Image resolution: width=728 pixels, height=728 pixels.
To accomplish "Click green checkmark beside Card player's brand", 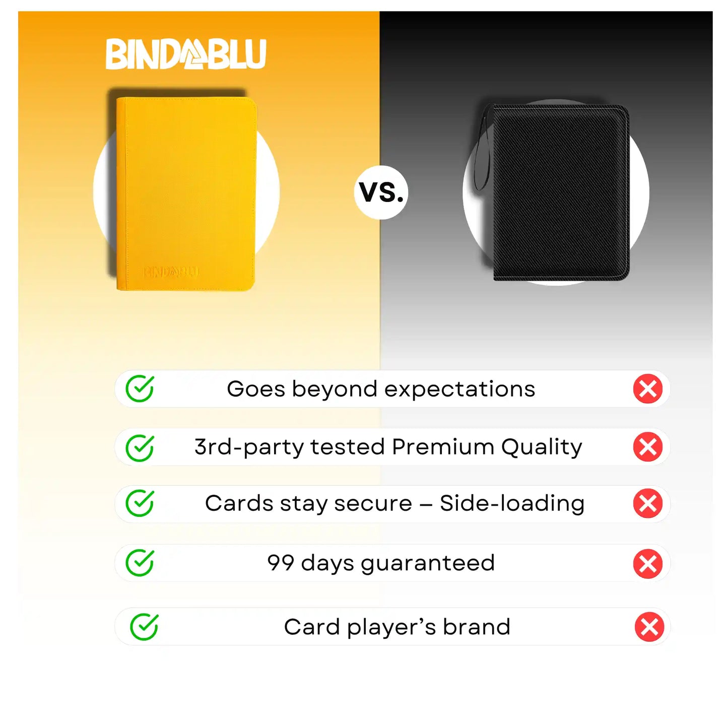I will click(144, 627).
